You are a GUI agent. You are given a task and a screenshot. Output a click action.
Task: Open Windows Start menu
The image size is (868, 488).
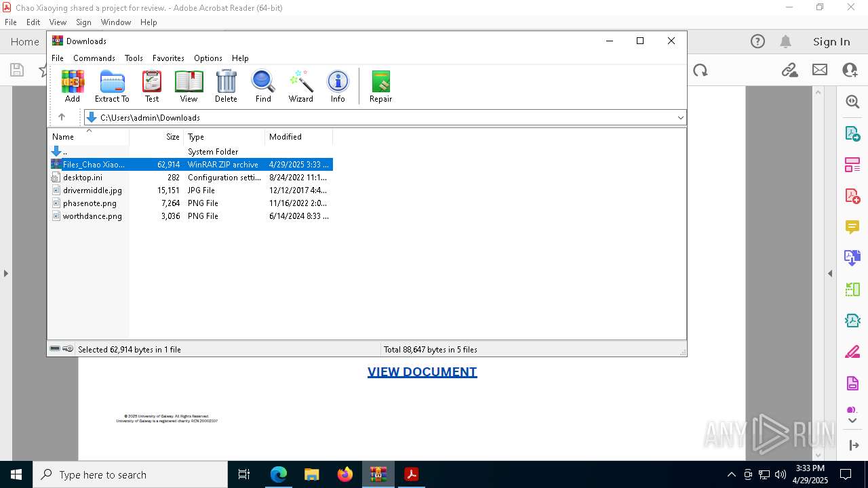[16, 474]
